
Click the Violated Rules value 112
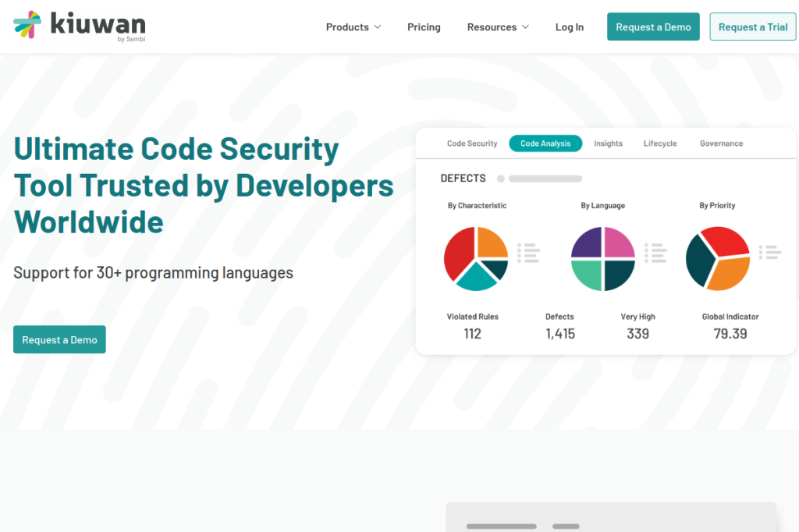coord(472,334)
